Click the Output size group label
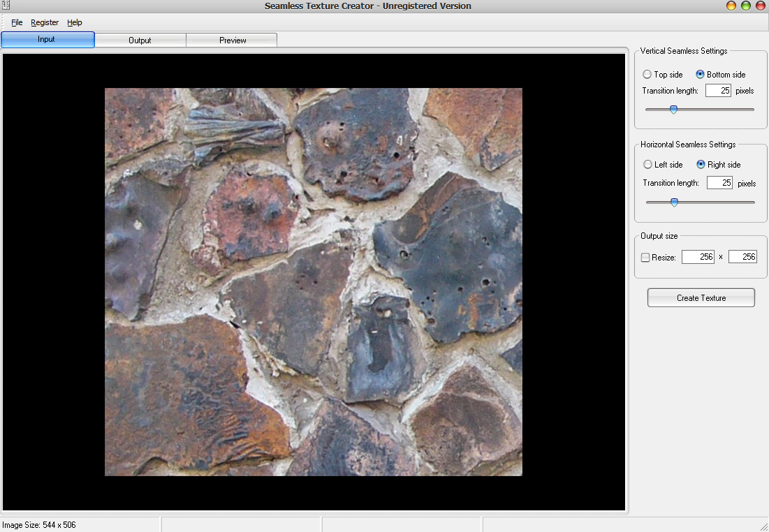Image resolution: width=769 pixels, height=532 pixels. [x=659, y=236]
